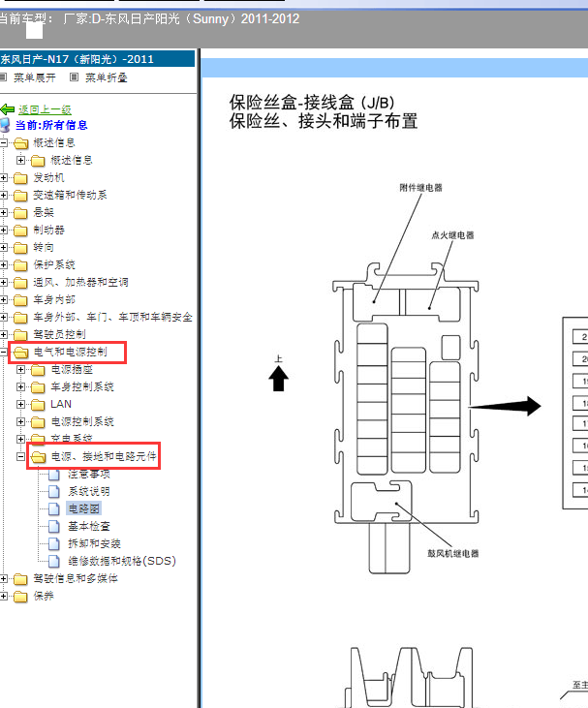Open the 拆卸和安装 page
The image size is (588, 708).
click(94, 543)
